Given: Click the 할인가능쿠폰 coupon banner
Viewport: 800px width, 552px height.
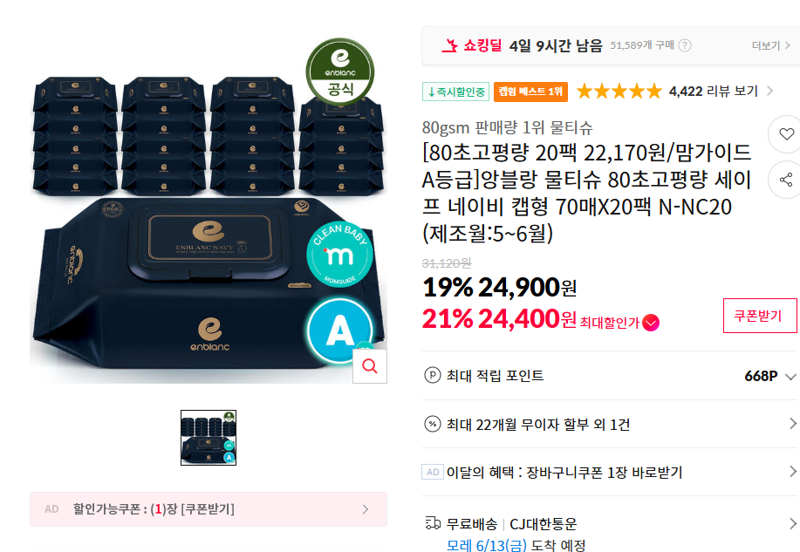Looking at the screenshot, I should [x=208, y=509].
